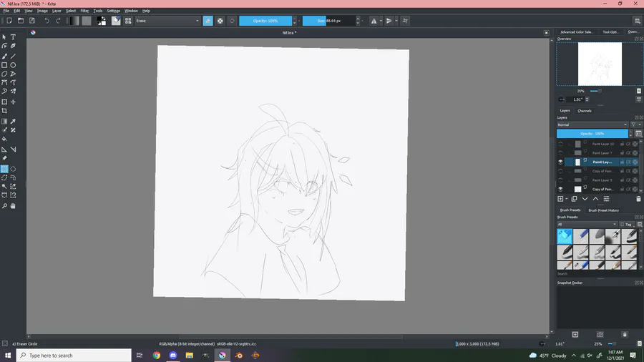Enable wrap around mode icon
The height and width of the screenshot is (362, 644).
[x=406, y=21]
